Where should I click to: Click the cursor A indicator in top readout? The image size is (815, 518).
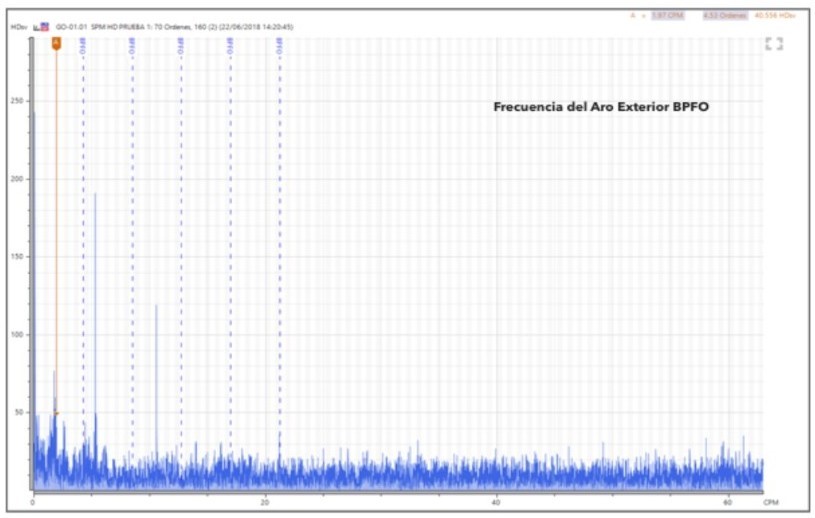click(632, 15)
